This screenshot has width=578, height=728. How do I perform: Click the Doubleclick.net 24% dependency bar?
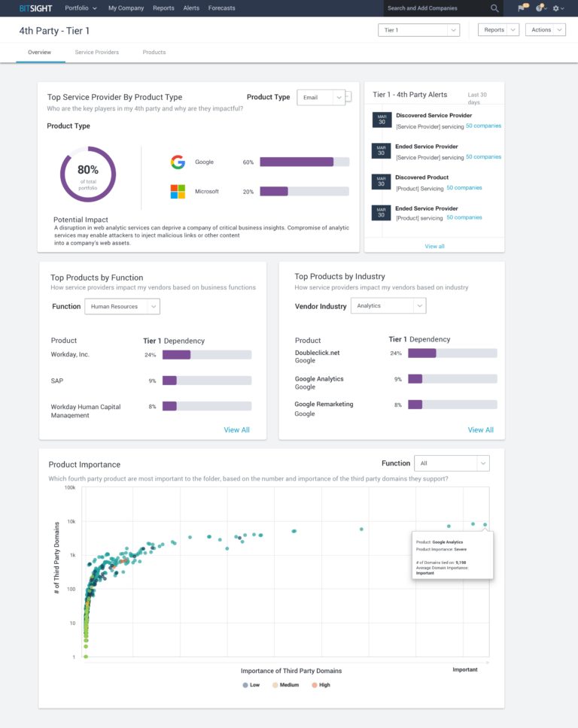[452, 353]
